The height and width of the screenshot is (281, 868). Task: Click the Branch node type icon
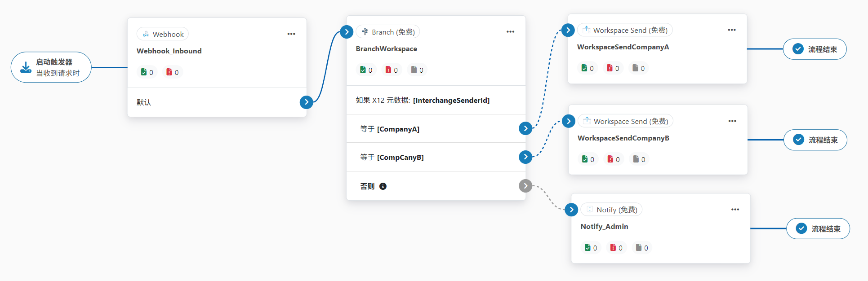click(365, 32)
